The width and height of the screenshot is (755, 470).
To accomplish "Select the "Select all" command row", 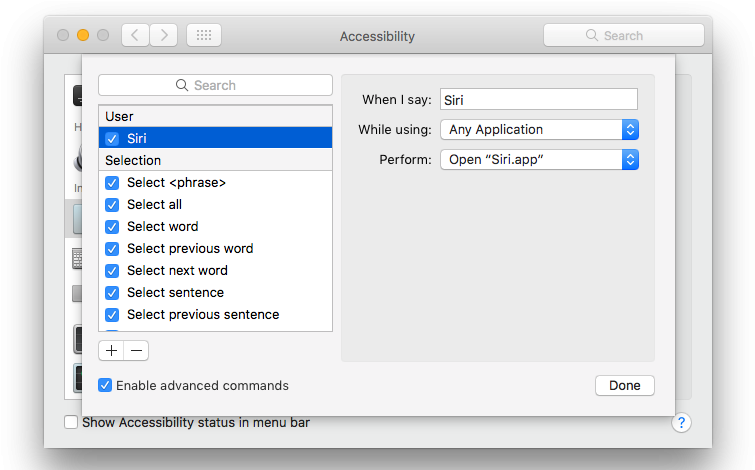I will pyautogui.click(x=215, y=205).
